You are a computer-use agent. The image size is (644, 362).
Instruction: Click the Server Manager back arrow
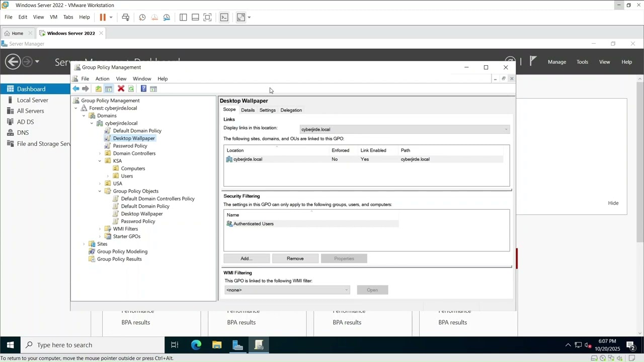(x=13, y=62)
